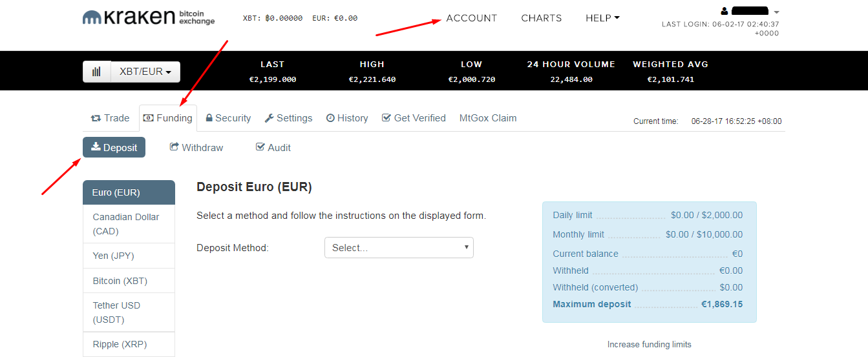Click the Withheld (converted) $0.00 row

pyautogui.click(x=648, y=287)
